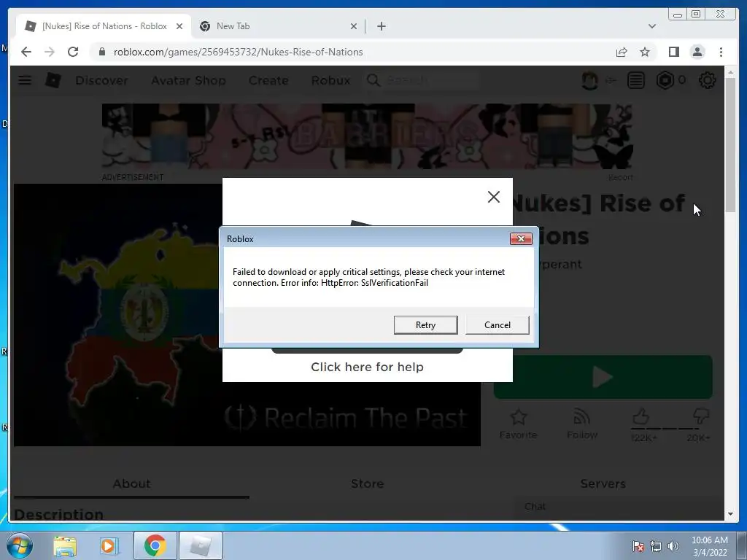Click the Robux balance hexagon icon
This screenshot has height=560, width=747.
665,80
